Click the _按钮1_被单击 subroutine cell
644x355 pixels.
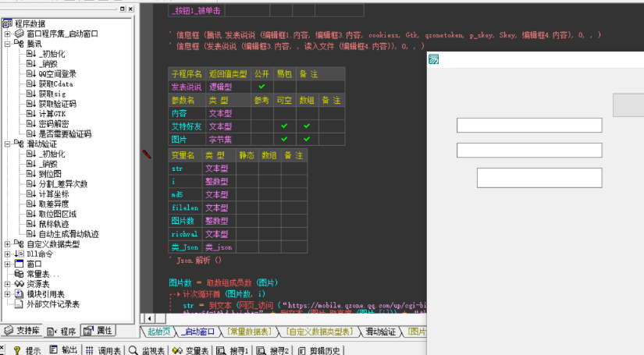tap(196, 11)
